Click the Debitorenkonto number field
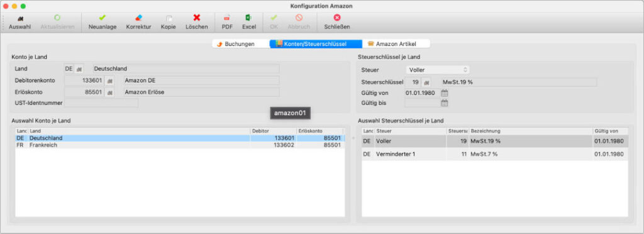Image resolution: width=644 pixels, height=234 pixels. click(84, 81)
